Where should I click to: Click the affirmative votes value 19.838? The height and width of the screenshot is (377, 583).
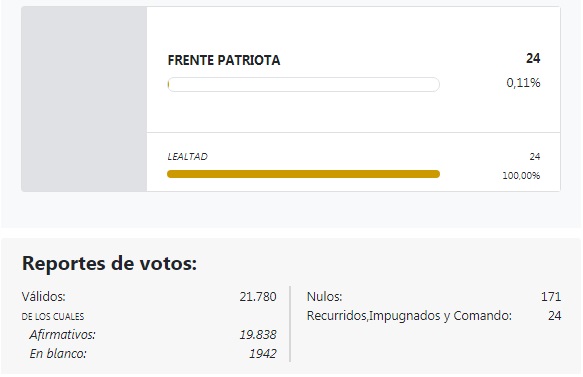(x=258, y=335)
